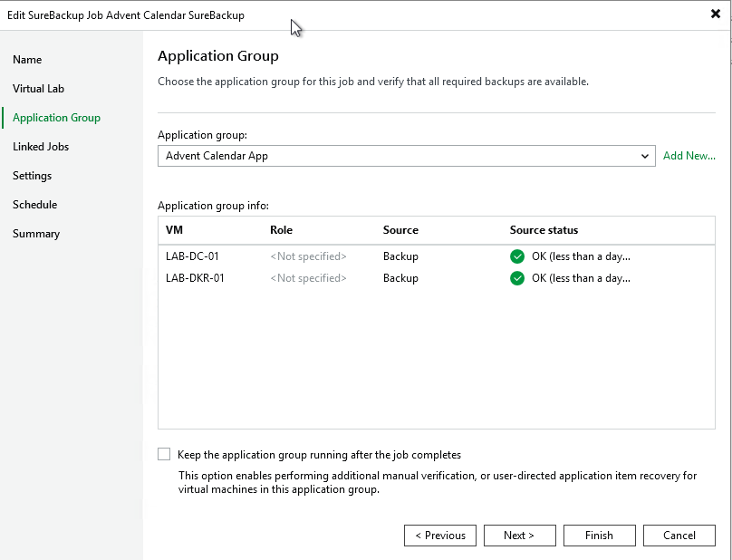Click green OK status icon for LAB-DKR-01
Screen dimensions: 732x560
[x=517, y=278]
